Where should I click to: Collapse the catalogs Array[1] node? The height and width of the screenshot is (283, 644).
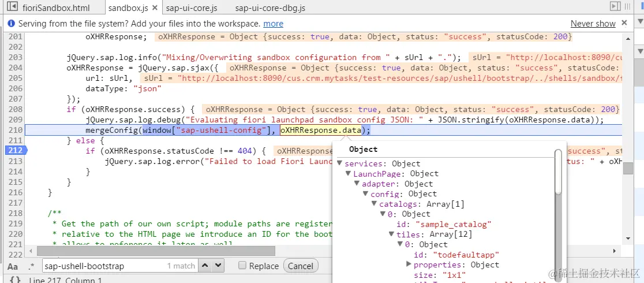point(374,204)
